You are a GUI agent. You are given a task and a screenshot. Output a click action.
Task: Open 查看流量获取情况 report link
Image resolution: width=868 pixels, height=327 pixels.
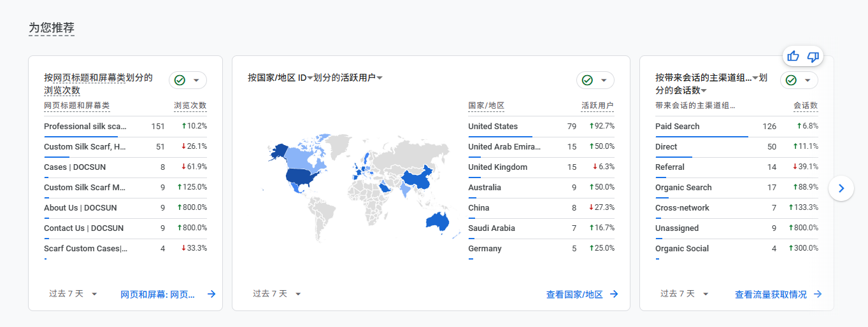click(771, 294)
